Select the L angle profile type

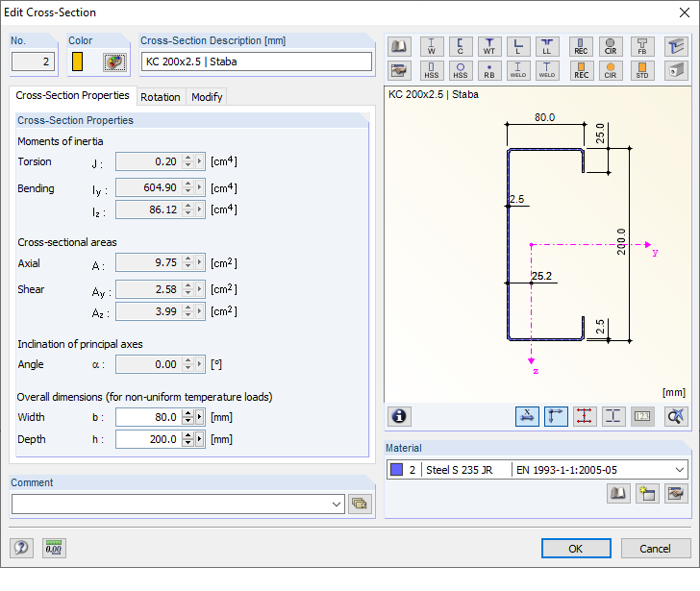(x=518, y=46)
